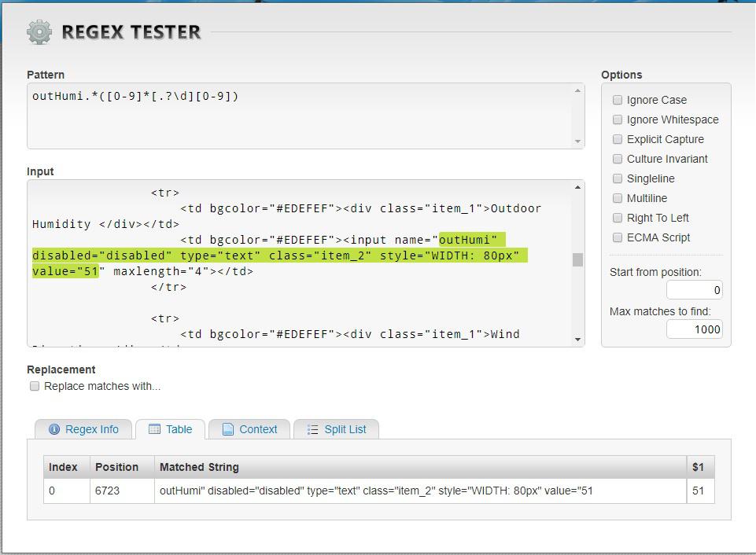
Task: Click the Start from position field
Action: [x=695, y=290]
